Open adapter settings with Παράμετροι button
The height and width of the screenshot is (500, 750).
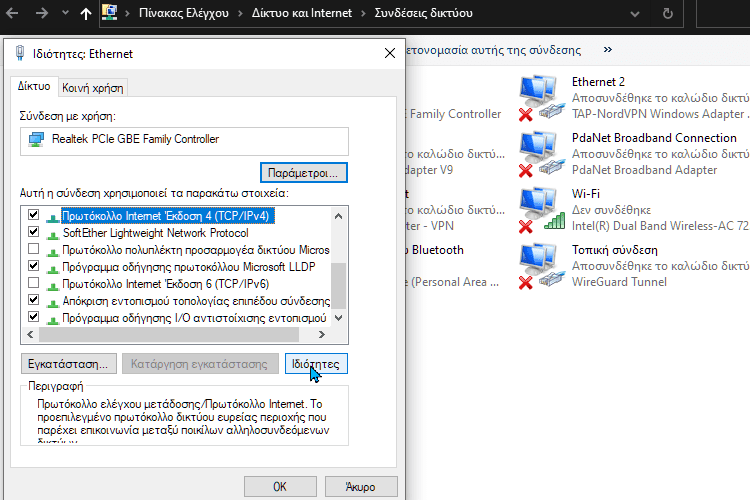click(304, 173)
